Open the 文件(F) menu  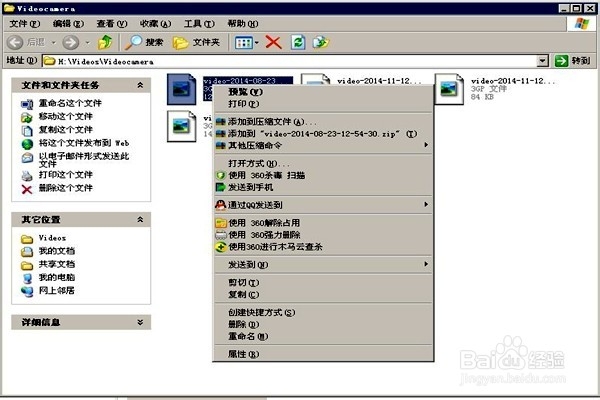click(x=24, y=24)
